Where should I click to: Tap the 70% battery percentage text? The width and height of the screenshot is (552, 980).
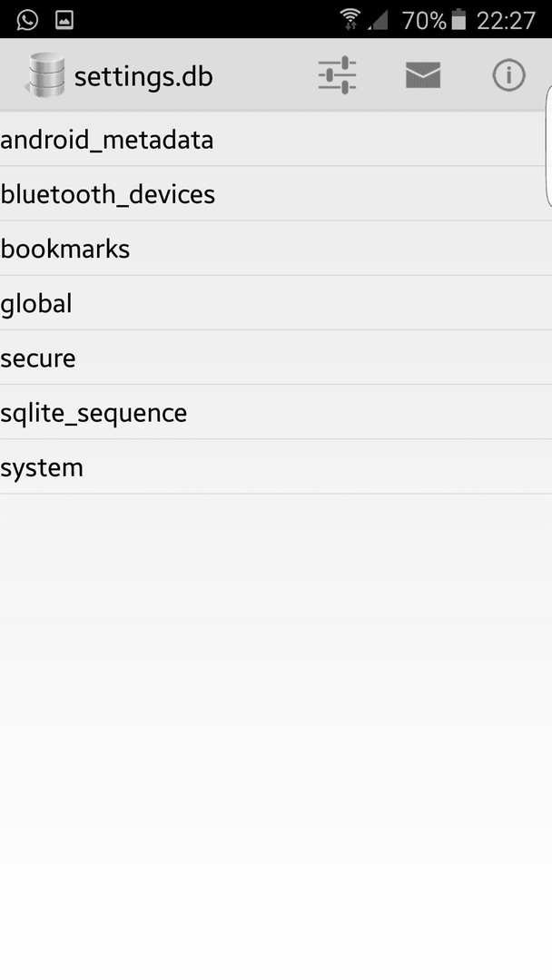[424, 21]
